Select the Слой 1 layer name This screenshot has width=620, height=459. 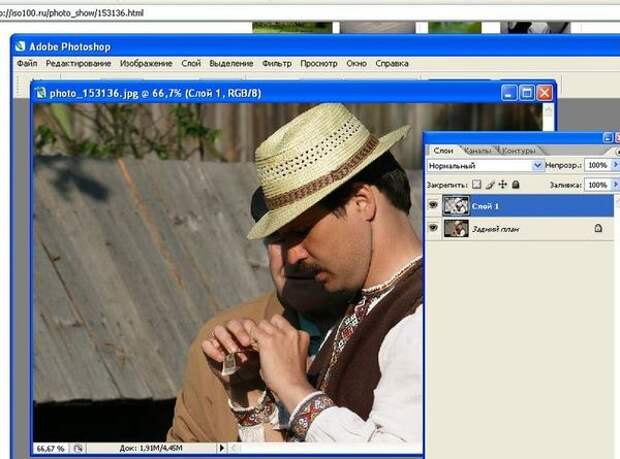click(485, 206)
